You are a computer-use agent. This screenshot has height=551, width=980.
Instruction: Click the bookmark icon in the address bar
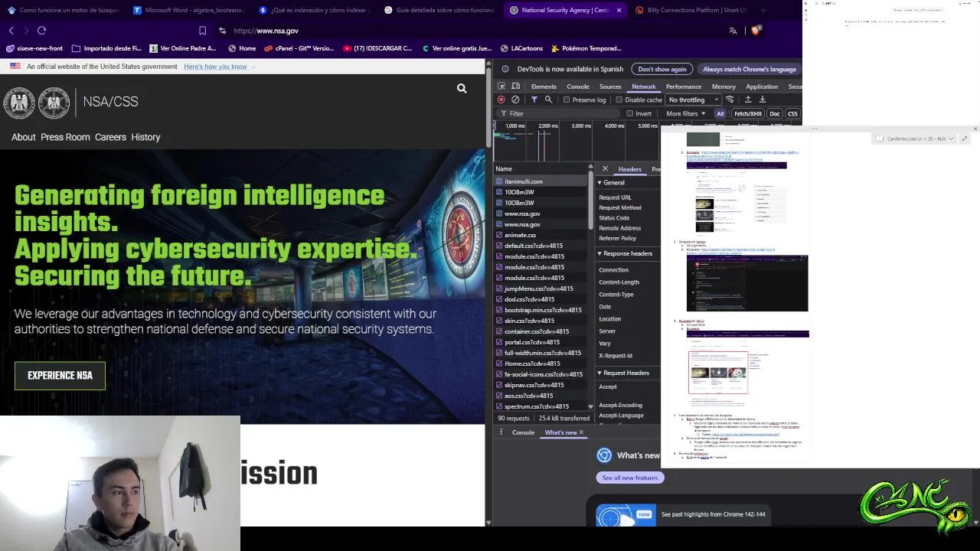click(x=202, y=31)
